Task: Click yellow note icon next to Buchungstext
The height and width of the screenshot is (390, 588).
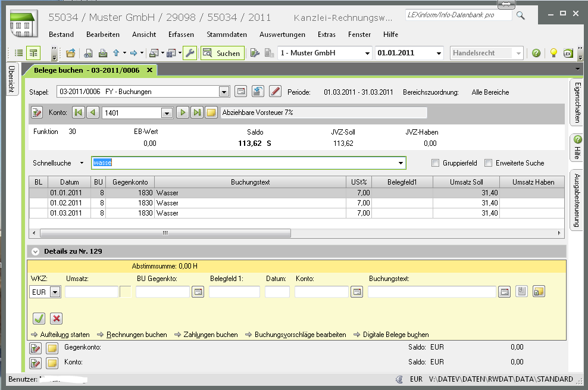Action: point(539,292)
